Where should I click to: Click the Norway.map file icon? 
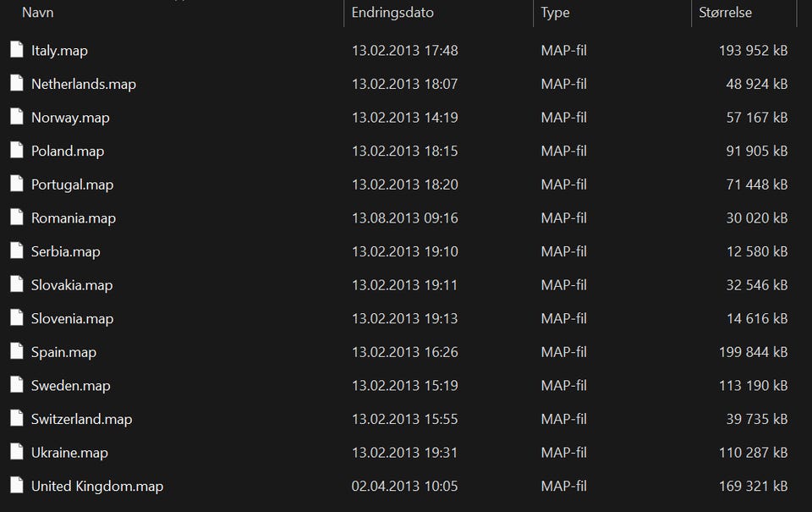17,117
